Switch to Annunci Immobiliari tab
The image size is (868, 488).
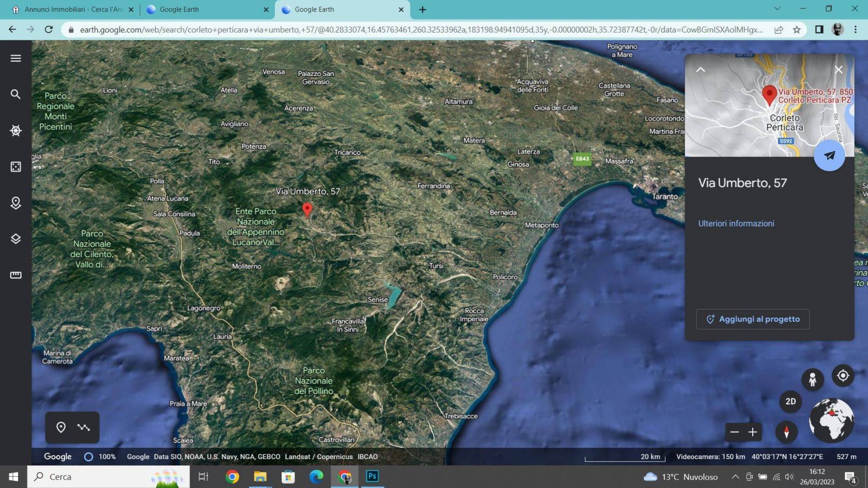pyautogui.click(x=72, y=9)
